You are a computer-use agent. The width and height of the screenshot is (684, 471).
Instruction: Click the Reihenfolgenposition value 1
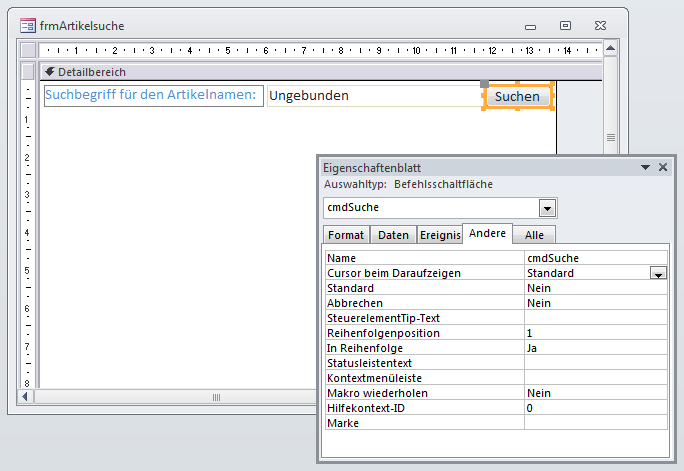(x=596, y=333)
